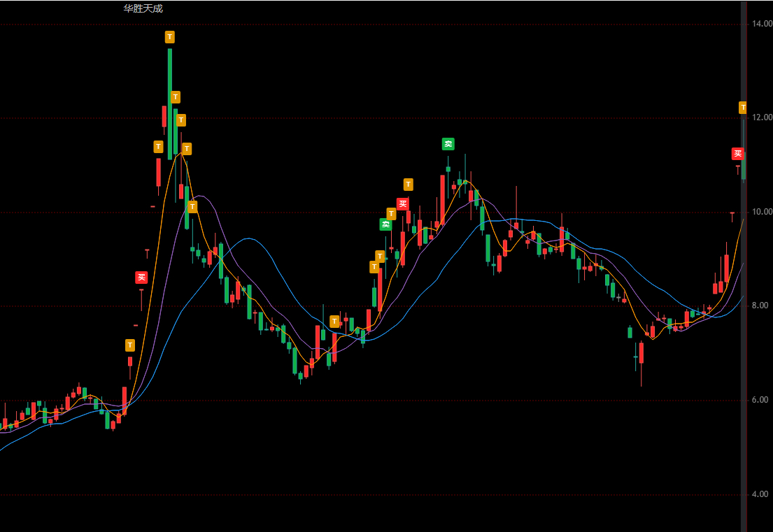
Task: Click the T marker just above the 10.00 line on the left decline
Action: point(193,207)
